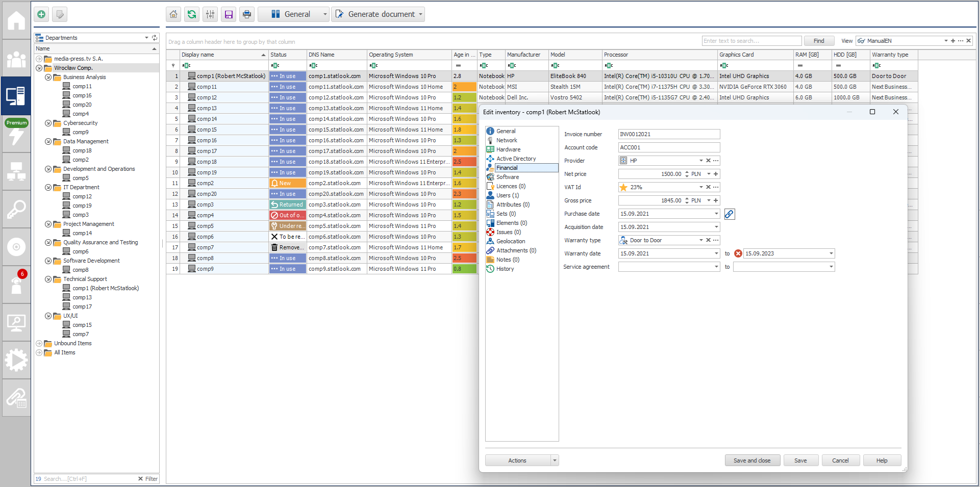Image resolution: width=980 pixels, height=487 pixels.
Task: Expand the Generate document dropdown
Action: click(x=421, y=14)
